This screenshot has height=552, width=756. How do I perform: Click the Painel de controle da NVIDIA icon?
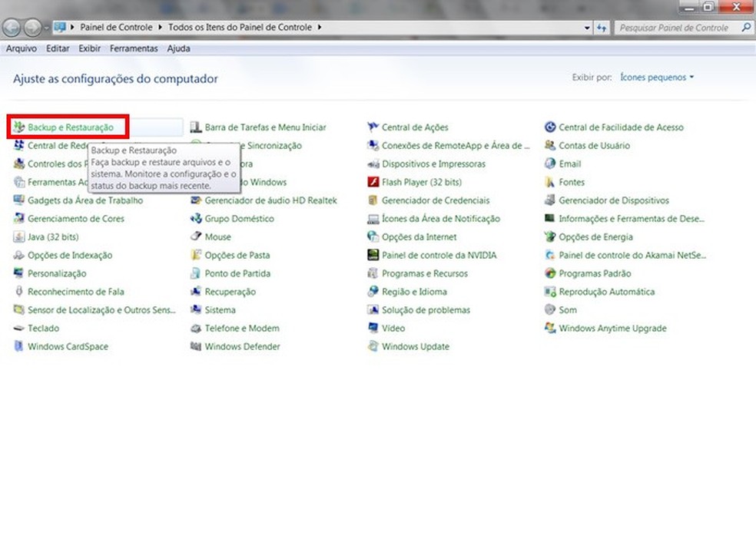point(373,256)
